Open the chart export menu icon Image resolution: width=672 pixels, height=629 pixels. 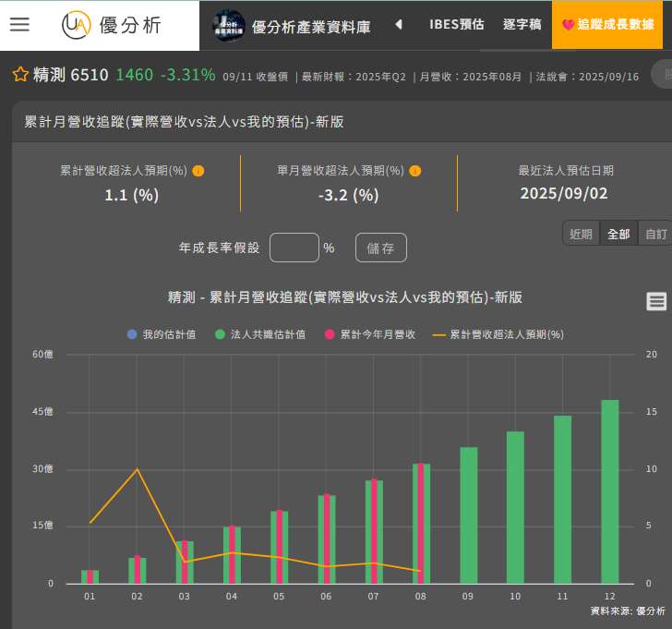pos(656,301)
